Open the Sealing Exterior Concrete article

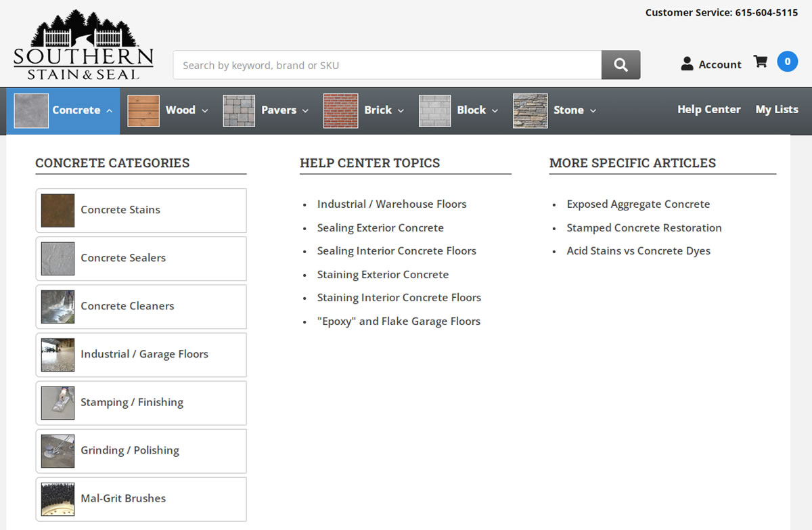(x=380, y=228)
